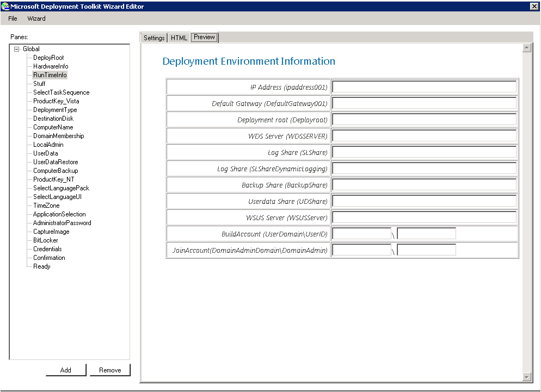Click inside the IP Address field
The height and width of the screenshot is (392, 541).
click(x=424, y=86)
